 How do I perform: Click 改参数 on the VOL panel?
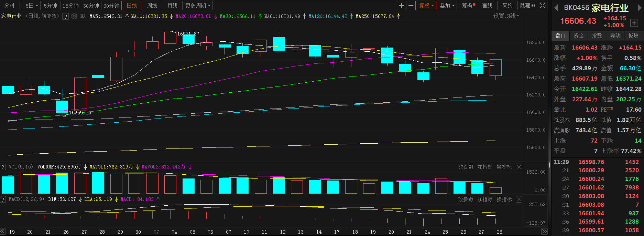tap(465, 167)
